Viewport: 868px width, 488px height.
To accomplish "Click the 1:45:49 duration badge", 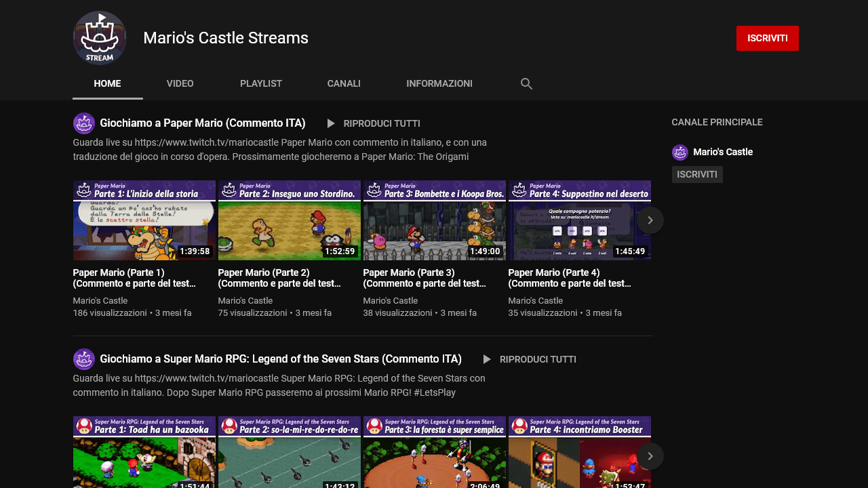I will [630, 251].
